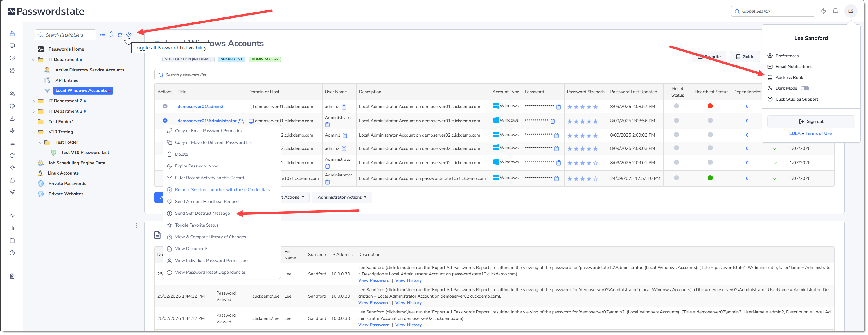This screenshot has width=868, height=335.
Task: Open Preferences in user menu
Action: (786, 56)
